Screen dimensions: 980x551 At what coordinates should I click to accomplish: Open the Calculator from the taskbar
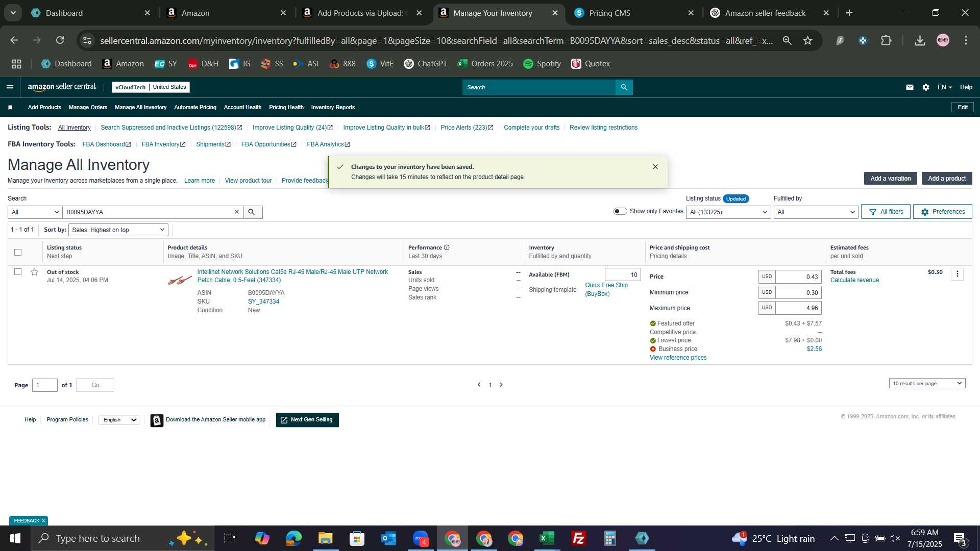[610, 538]
